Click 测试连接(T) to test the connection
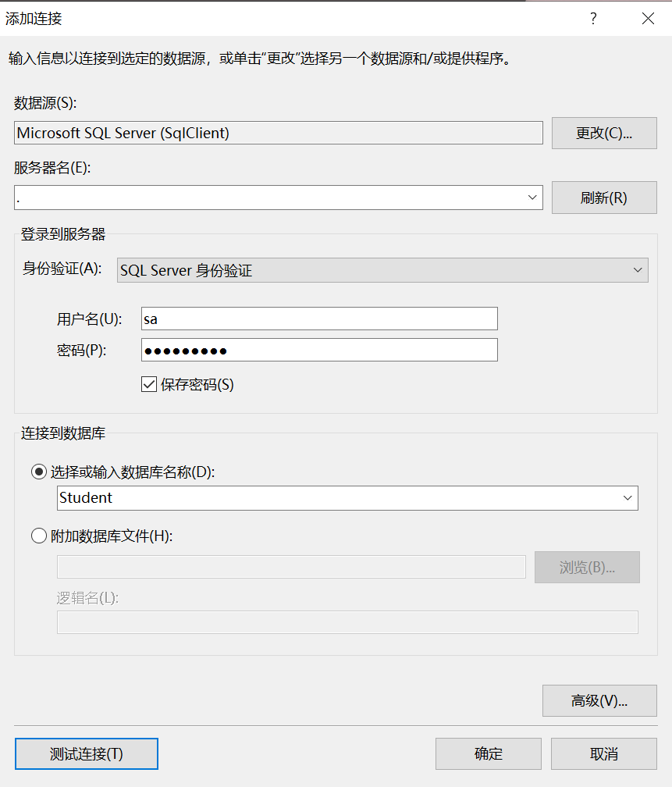The width and height of the screenshot is (672, 787). (x=86, y=753)
